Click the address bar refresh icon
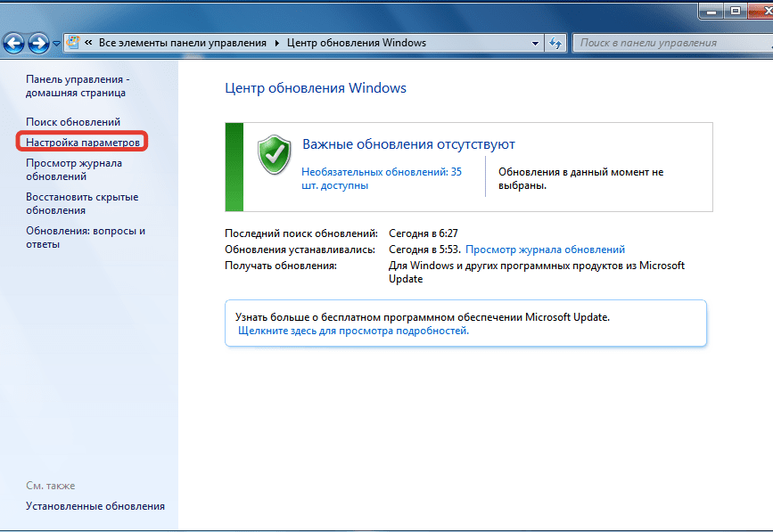Viewport: 773px width, 532px height. coord(555,44)
